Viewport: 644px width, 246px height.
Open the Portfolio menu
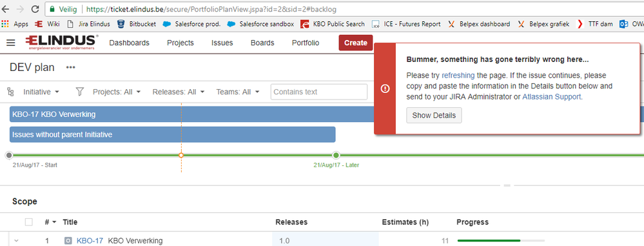306,43
